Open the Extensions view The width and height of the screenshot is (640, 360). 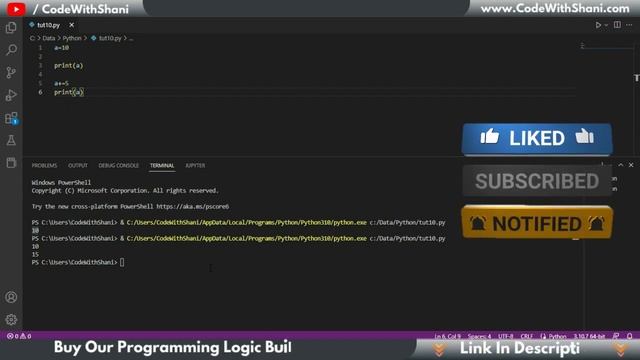point(11,118)
